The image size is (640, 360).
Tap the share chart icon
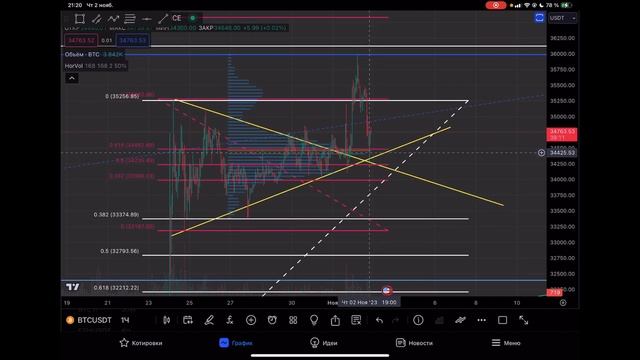pyautogui.click(x=335, y=320)
